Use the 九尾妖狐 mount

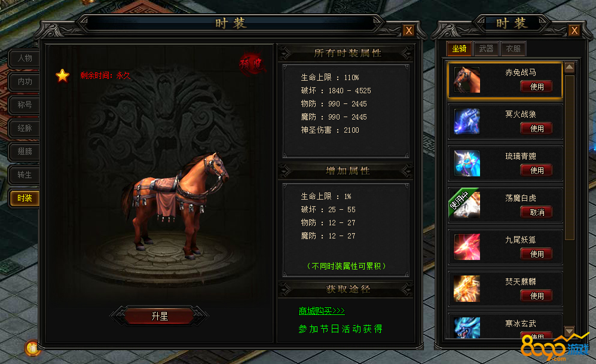(x=536, y=254)
